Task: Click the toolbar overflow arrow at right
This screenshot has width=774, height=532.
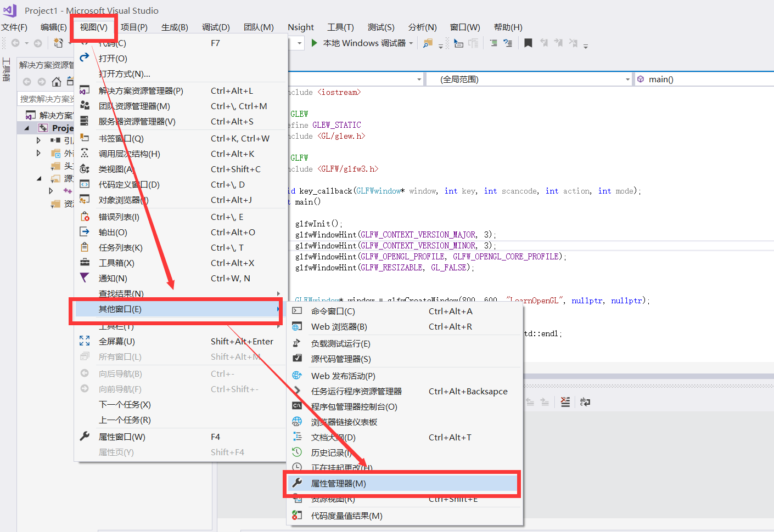Action: click(x=586, y=46)
